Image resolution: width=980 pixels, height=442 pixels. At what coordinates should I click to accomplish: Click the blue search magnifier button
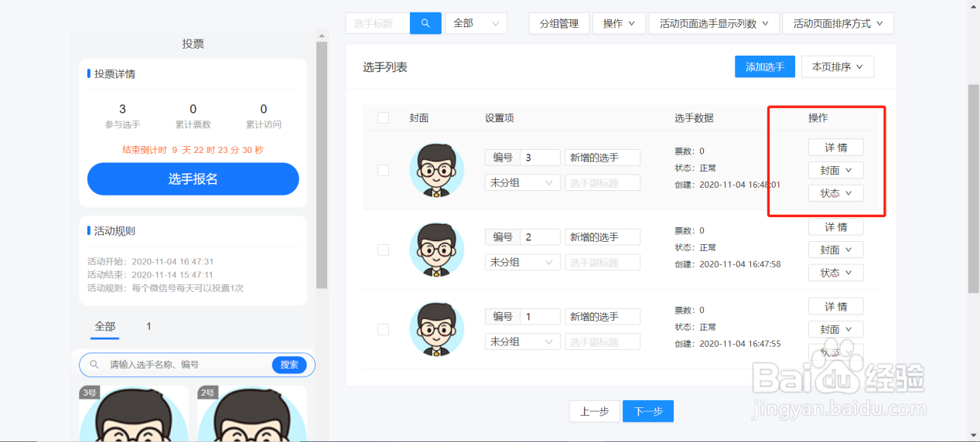tap(425, 23)
